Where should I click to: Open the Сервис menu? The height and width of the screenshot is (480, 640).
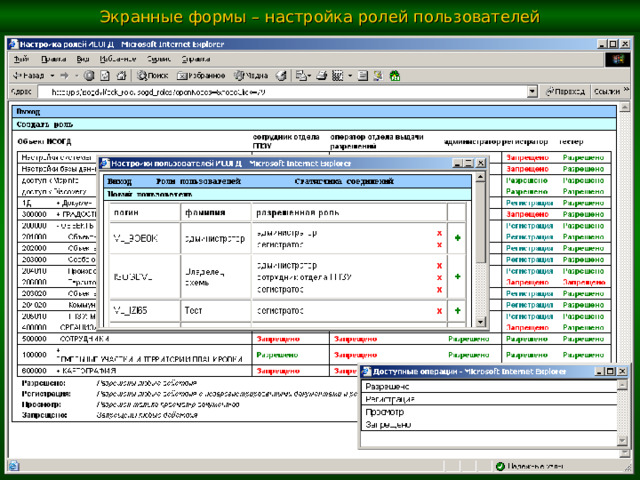coord(159,59)
